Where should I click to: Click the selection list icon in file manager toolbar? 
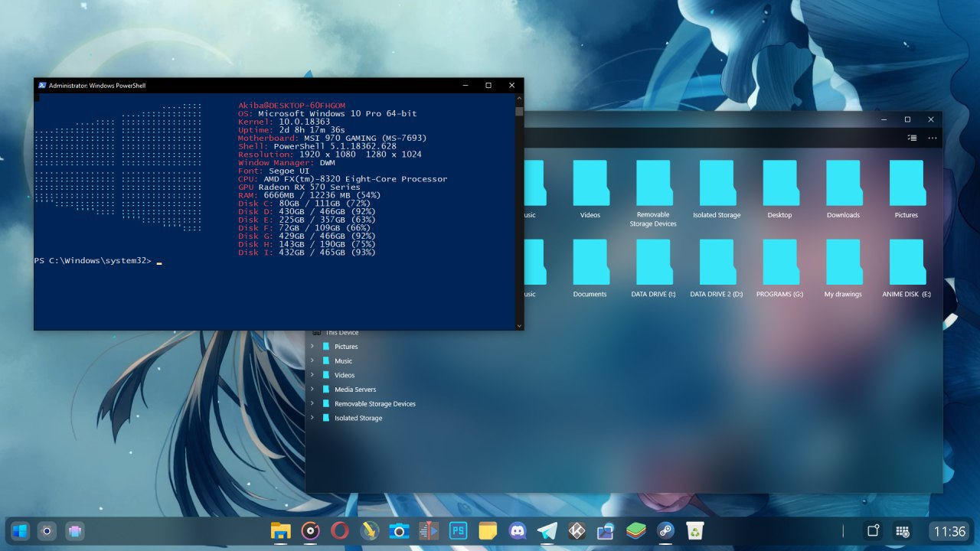(x=911, y=139)
